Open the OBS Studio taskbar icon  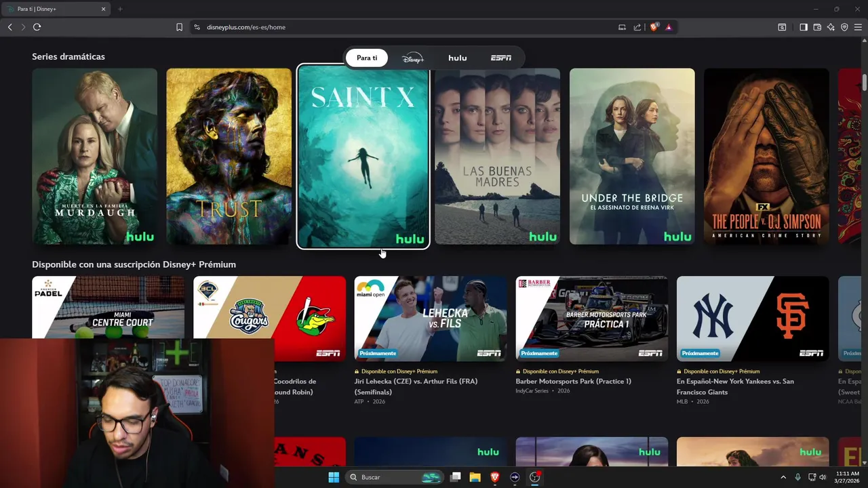tap(534, 477)
